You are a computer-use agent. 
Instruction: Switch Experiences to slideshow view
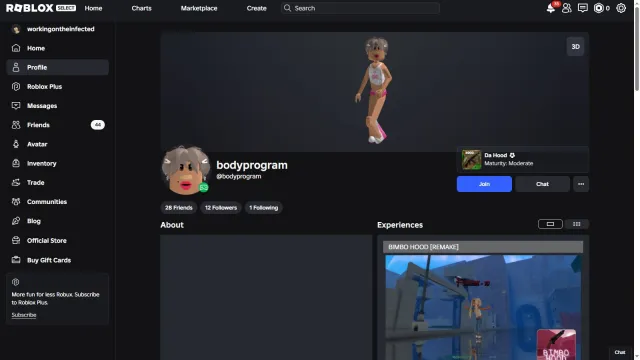pyautogui.click(x=550, y=224)
